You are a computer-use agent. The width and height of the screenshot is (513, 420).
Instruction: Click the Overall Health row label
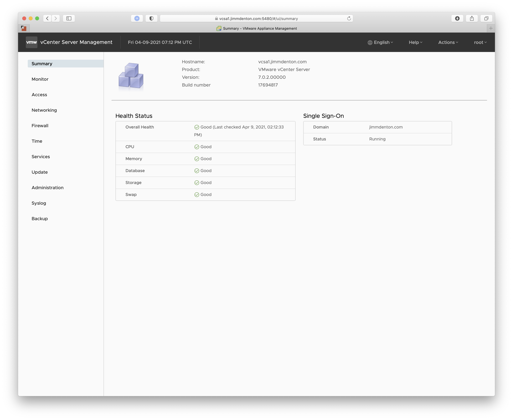[x=140, y=127]
